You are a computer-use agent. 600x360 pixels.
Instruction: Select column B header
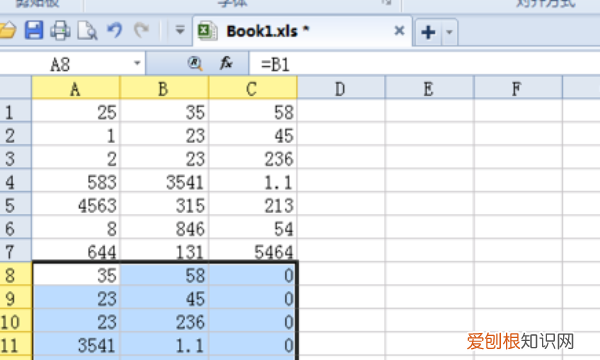click(x=164, y=88)
